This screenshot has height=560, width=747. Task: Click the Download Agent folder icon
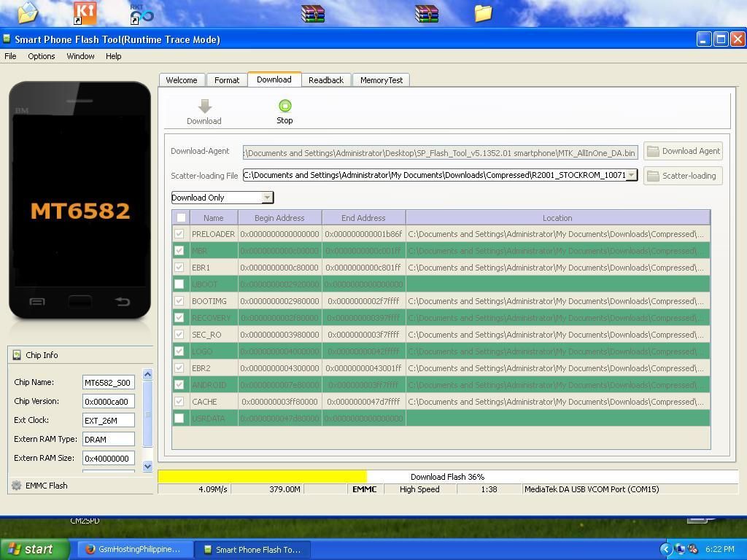pos(653,151)
